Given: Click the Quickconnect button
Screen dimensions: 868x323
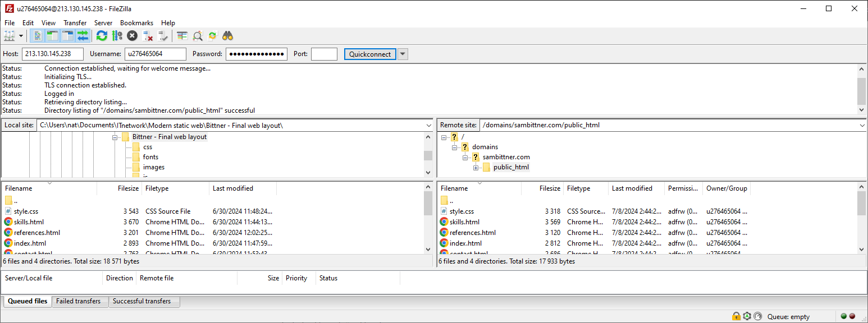Looking at the screenshot, I should coord(369,54).
